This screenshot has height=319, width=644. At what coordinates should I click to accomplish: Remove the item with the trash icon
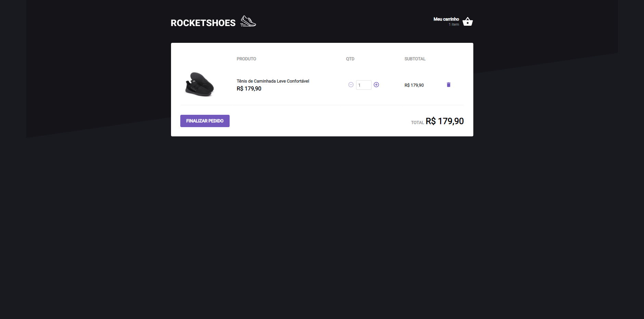(448, 84)
